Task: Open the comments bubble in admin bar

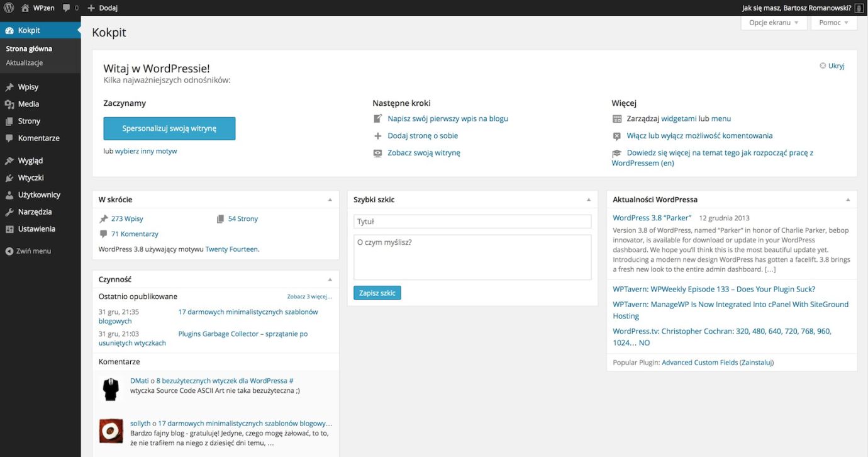Action: (x=67, y=8)
